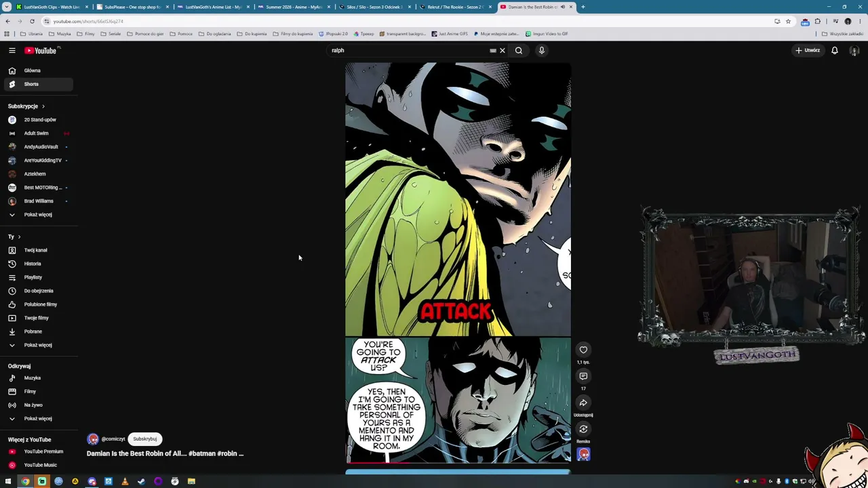Seek using the Short's red progress bar
The height and width of the screenshot is (488, 868).
[458, 463]
